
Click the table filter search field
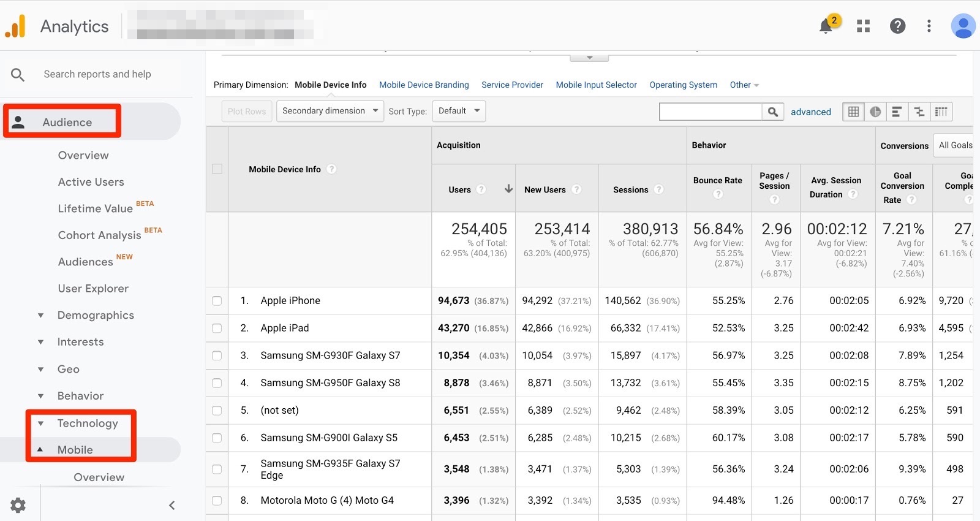[710, 112]
